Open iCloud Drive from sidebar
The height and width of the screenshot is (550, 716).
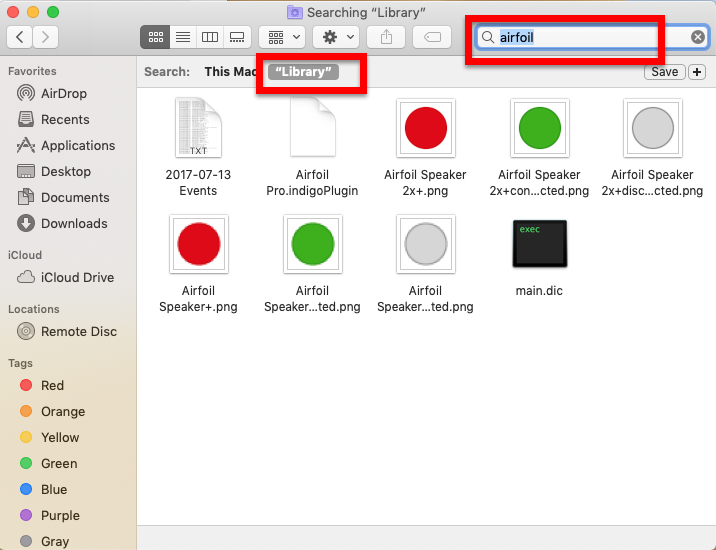[77, 277]
